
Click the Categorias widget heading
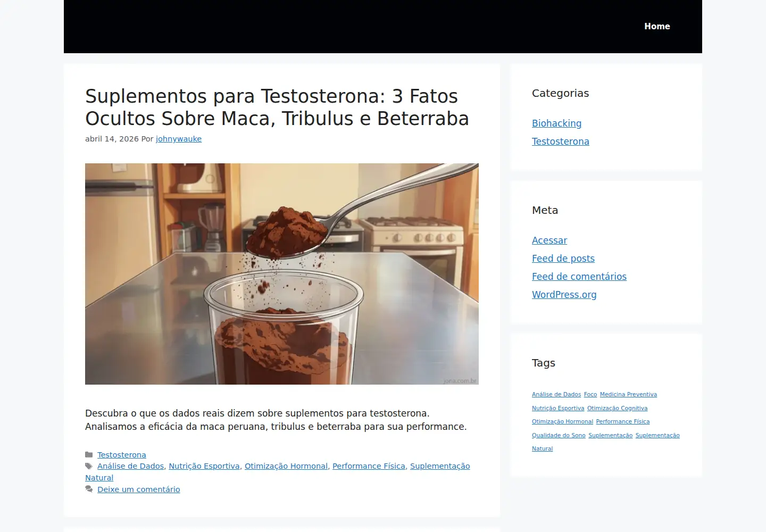(560, 93)
